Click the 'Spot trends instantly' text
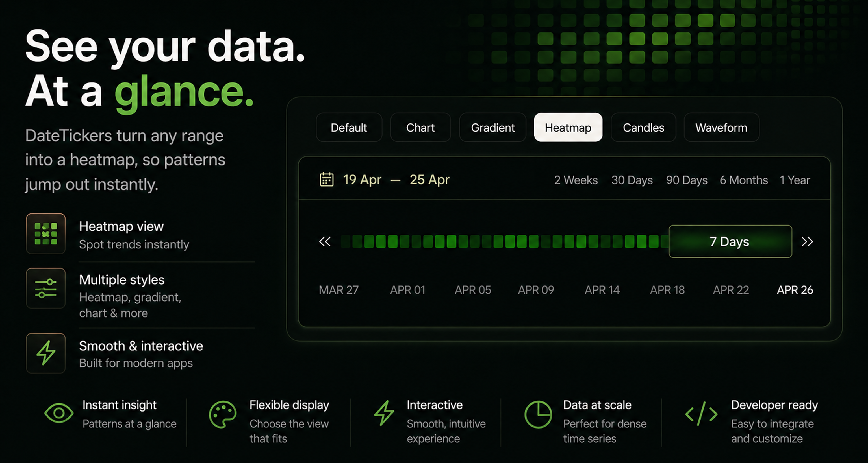This screenshot has width=868, height=463. [134, 244]
